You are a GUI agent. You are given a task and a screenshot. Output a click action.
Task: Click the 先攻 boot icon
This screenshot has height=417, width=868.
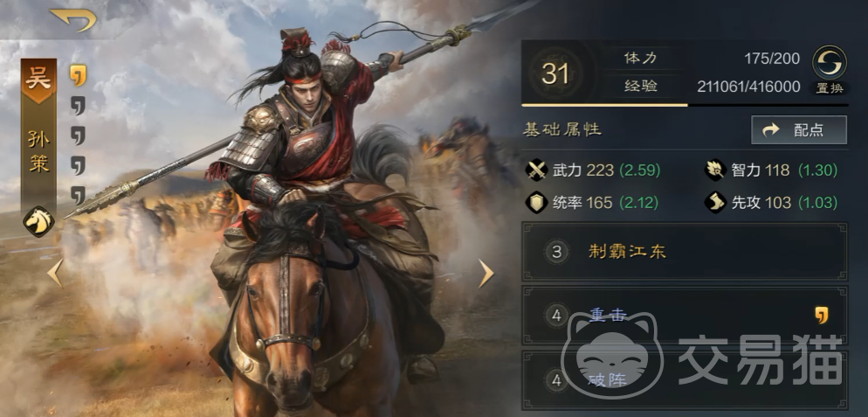click(x=715, y=203)
